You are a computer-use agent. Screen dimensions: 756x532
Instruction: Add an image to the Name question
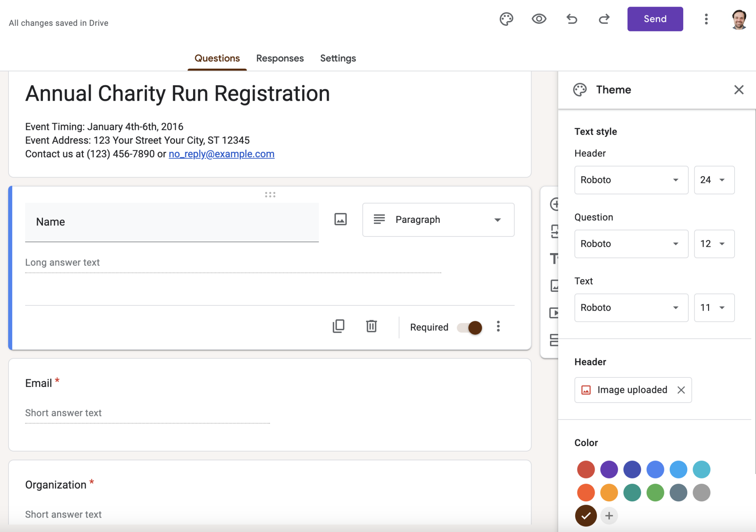340,219
